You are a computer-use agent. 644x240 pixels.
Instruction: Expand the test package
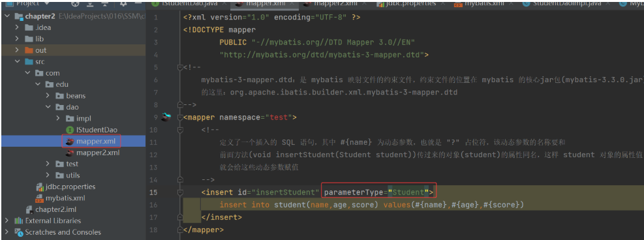pos(48,164)
